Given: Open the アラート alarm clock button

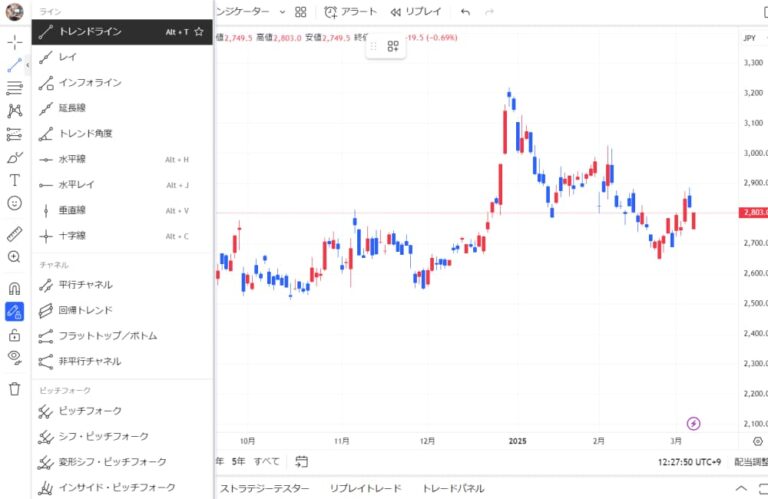Looking at the screenshot, I should coord(352,12).
